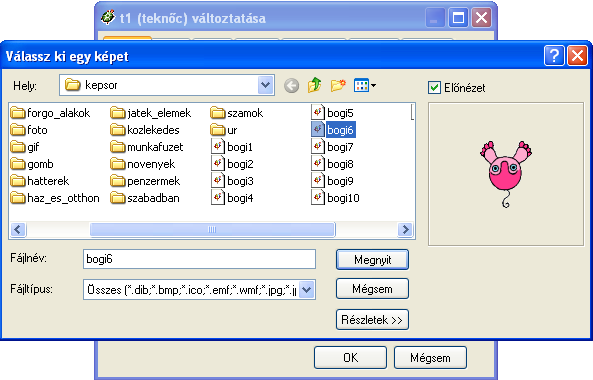Create a new folder icon
593x380 pixels.
point(338,85)
